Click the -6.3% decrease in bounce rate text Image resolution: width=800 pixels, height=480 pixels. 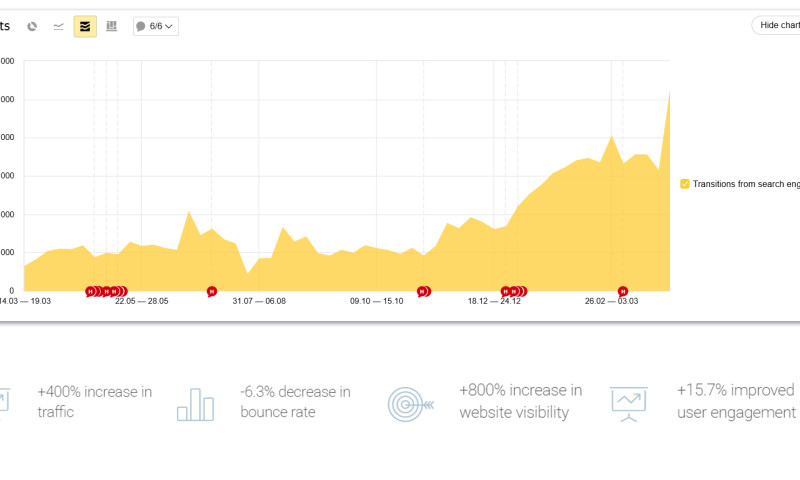[x=295, y=401]
